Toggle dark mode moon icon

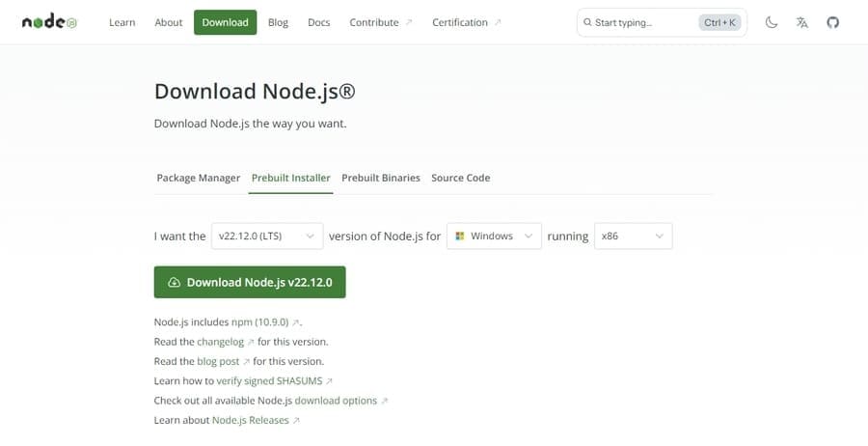tap(772, 22)
